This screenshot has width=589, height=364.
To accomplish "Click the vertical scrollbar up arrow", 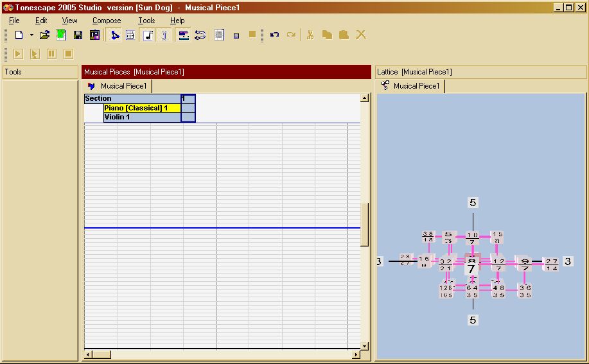I will point(364,98).
